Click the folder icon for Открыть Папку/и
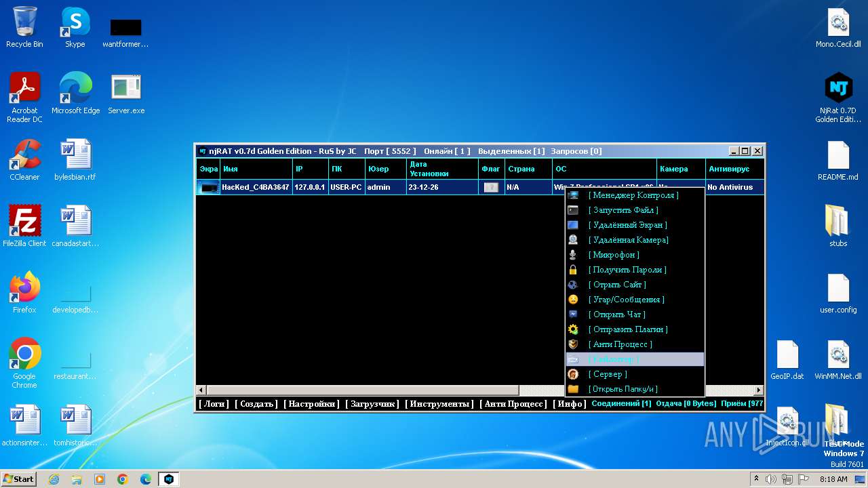Screen dimensions: 868x488 point(573,389)
